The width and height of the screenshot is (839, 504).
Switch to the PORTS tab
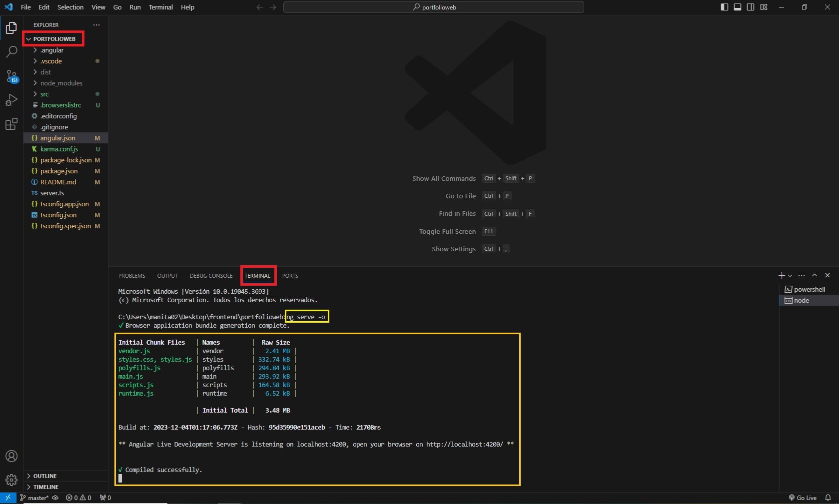click(290, 276)
